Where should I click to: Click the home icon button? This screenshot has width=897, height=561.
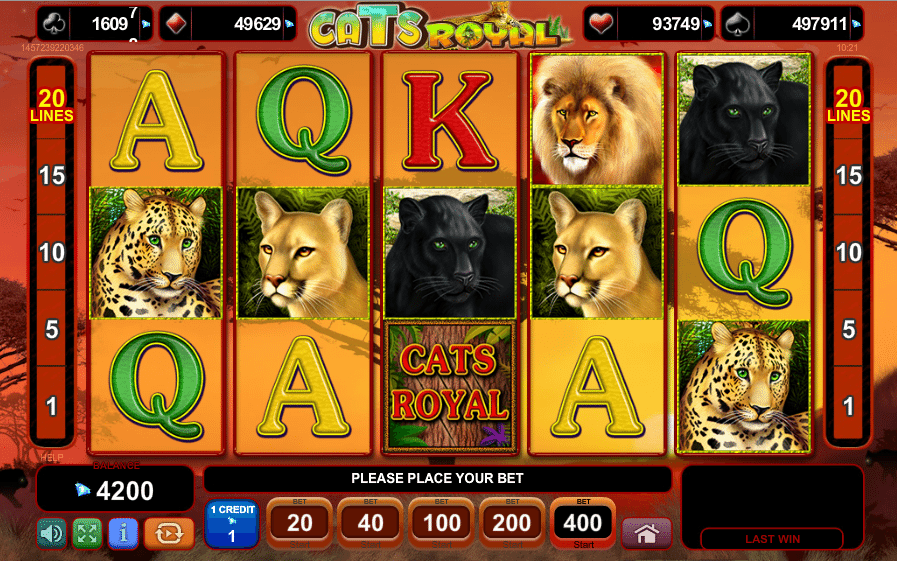tap(646, 534)
